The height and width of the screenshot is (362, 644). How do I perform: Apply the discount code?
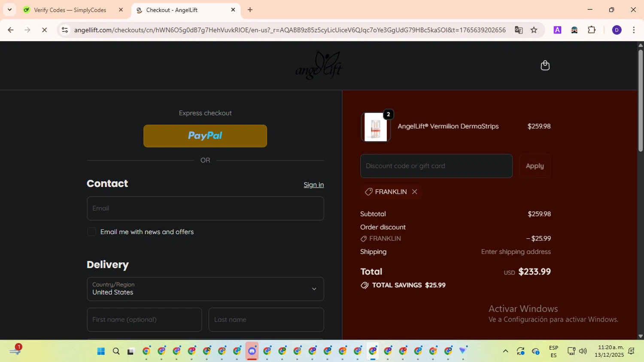pyautogui.click(x=535, y=166)
